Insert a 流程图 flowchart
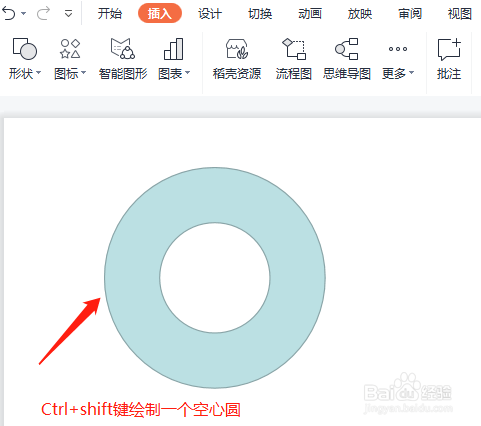481x426 pixels. [294, 59]
